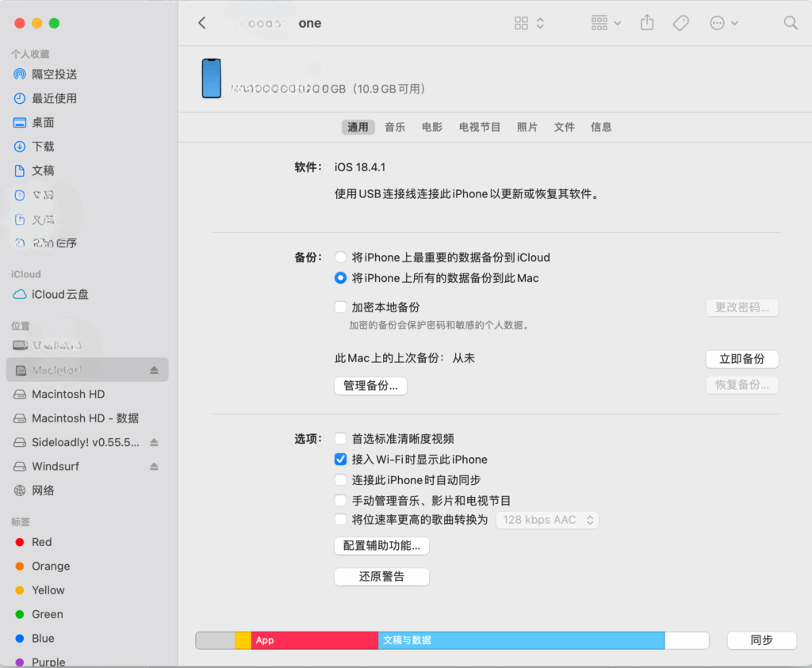Switch to the 照片 tab
Image resolution: width=812 pixels, height=668 pixels.
point(527,128)
